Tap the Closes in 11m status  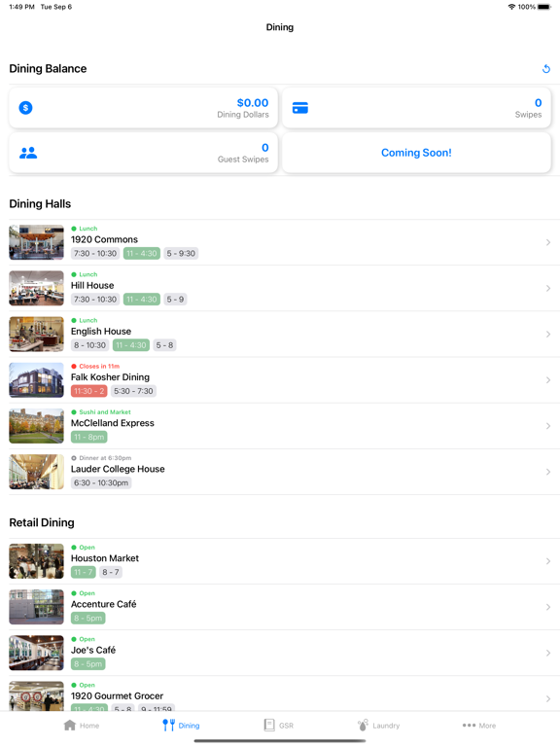tap(95, 367)
